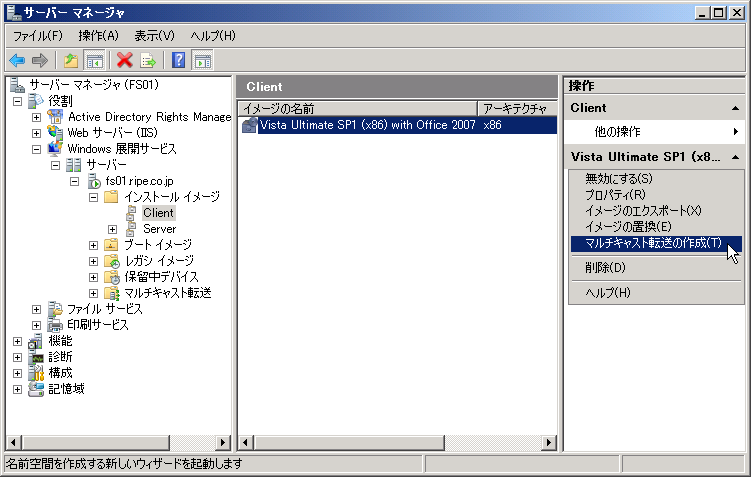The height and width of the screenshot is (477, 751).
Task: Click the 印刷サービス printer icon
Action: pos(55,325)
